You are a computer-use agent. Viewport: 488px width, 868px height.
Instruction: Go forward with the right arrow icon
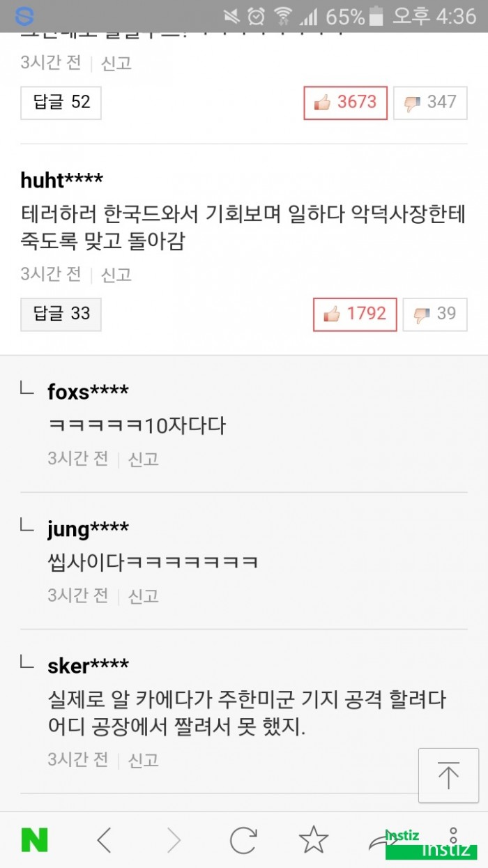173,839
